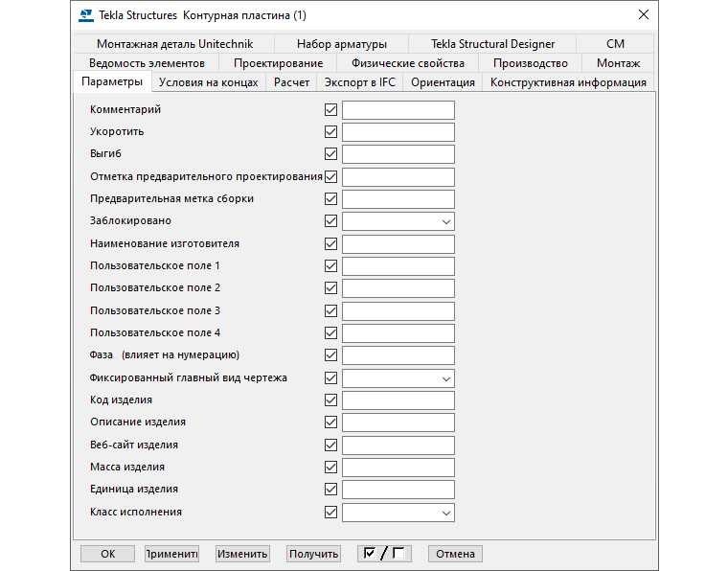Toggle Пользовательское поле 3 checkbox

tap(331, 311)
